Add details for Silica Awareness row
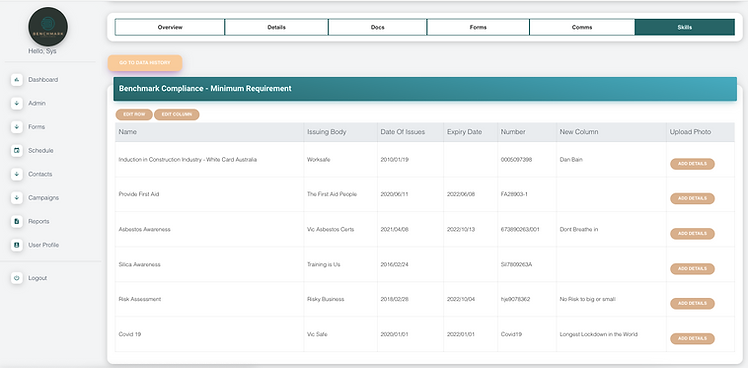The width and height of the screenshot is (748, 368). coord(692,269)
